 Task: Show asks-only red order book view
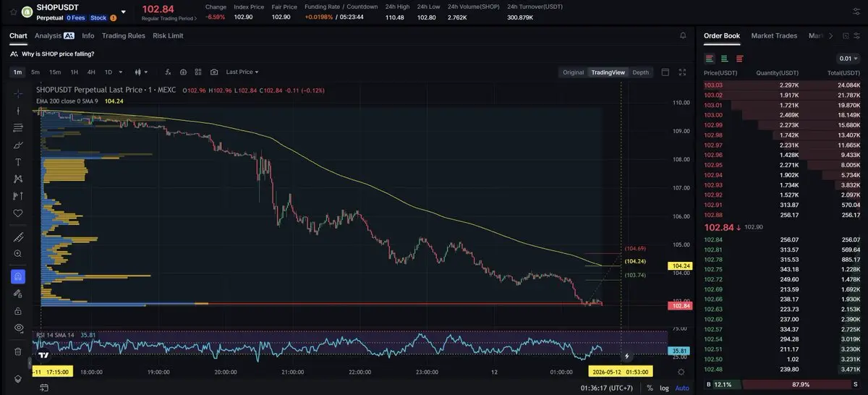[x=739, y=59]
